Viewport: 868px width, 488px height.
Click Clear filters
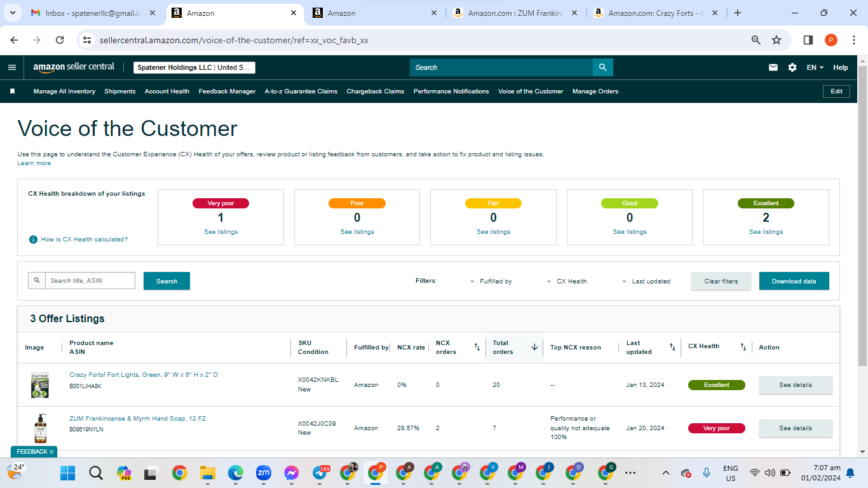721,281
